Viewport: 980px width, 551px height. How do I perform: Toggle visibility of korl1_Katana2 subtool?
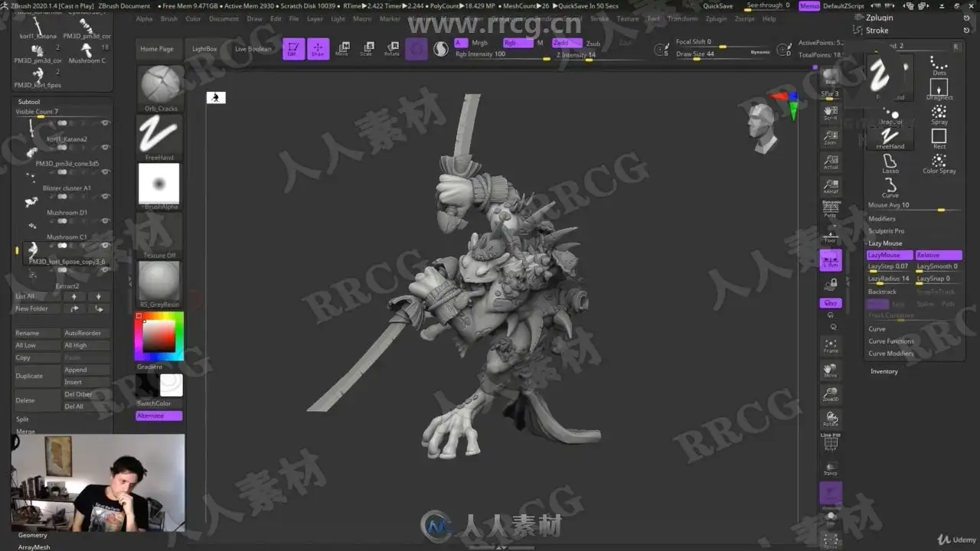(x=106, y=122)
